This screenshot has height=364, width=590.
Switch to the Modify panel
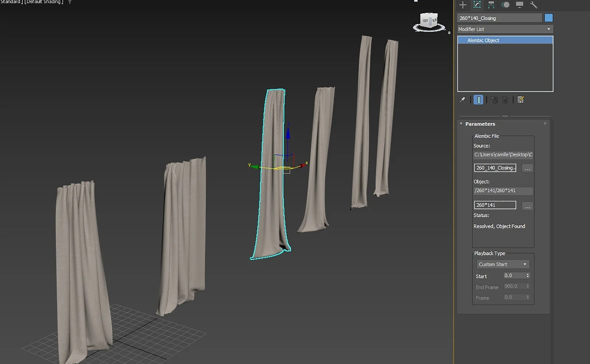point(478,5)
